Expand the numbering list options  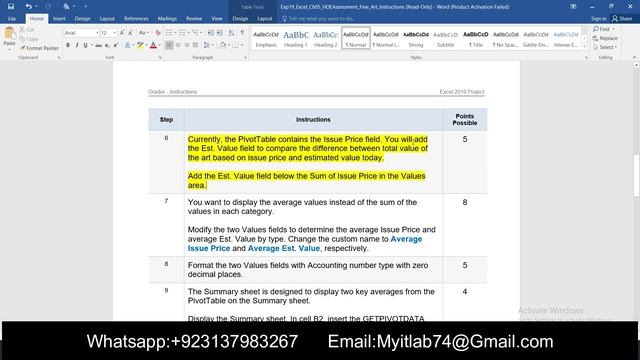click(x=189, y=33)
